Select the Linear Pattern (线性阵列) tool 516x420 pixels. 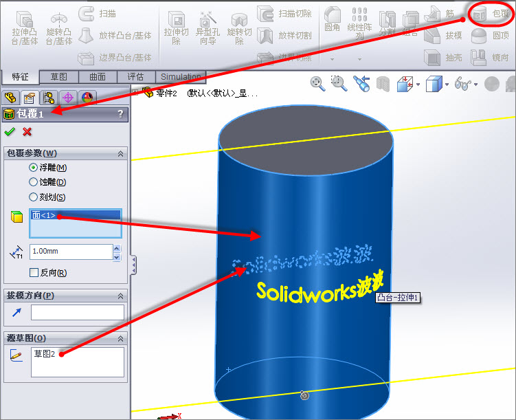pos(359,23)
